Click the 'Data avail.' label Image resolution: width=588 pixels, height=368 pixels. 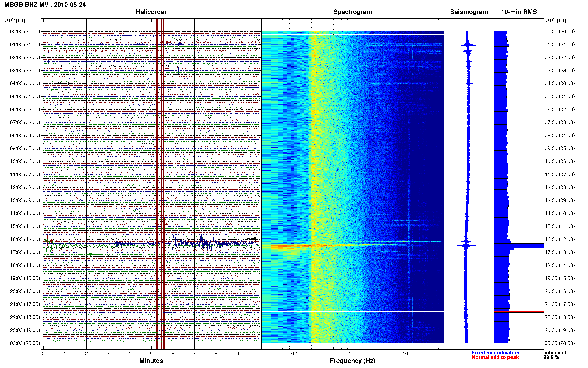(x=555, y=353)
